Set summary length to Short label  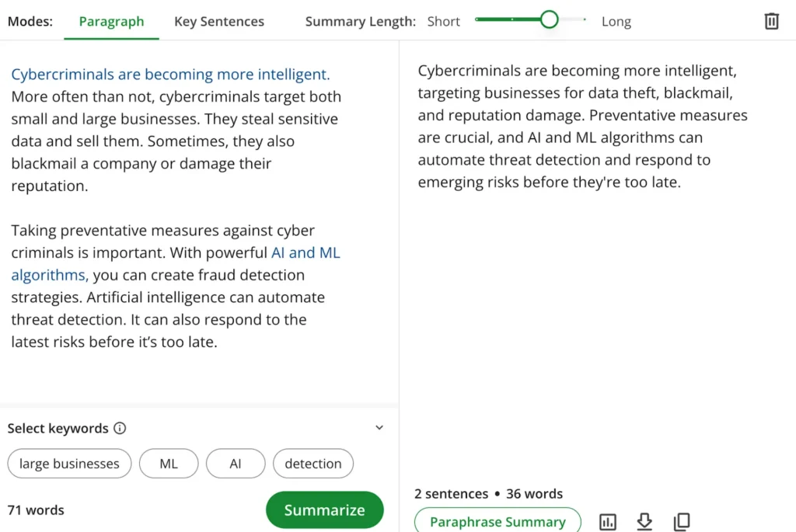coord(443,21)
